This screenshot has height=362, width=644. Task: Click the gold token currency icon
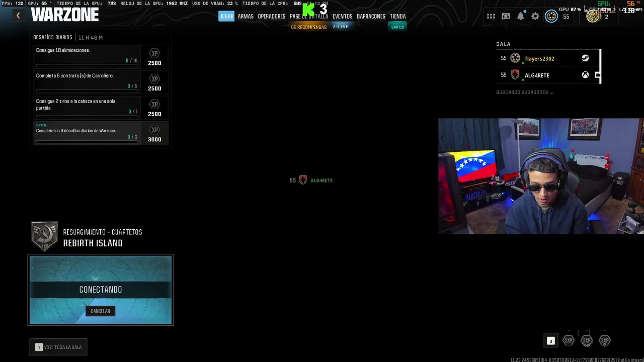click(594, 17)
